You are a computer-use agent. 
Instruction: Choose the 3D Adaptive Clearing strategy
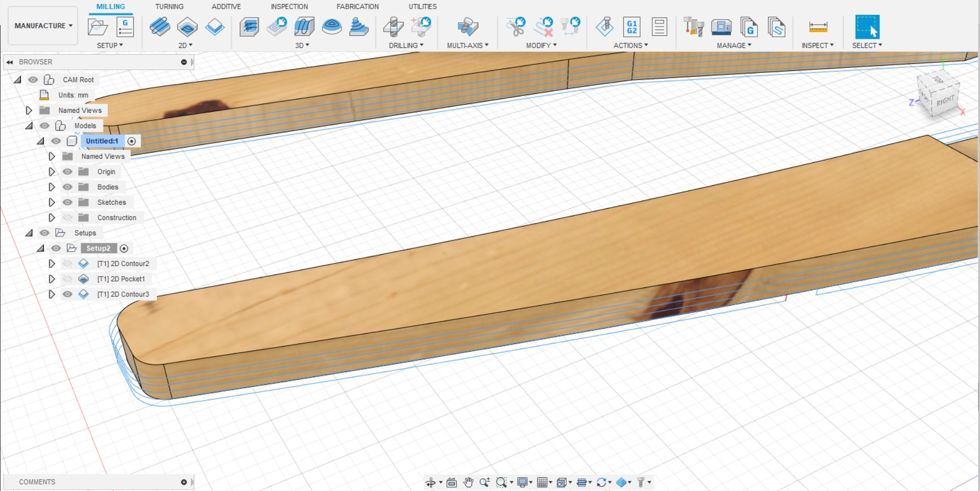click(249, 27)
